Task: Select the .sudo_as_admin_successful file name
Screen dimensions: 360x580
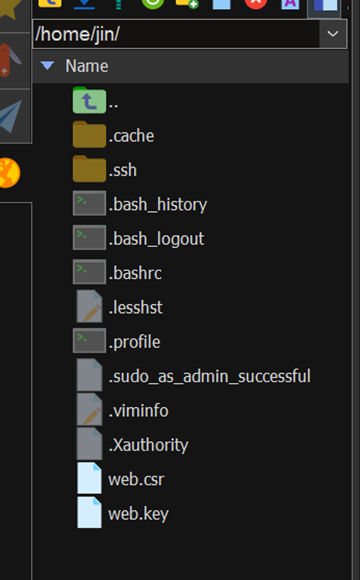Action: pyautogui.click(x=210, y=376)
